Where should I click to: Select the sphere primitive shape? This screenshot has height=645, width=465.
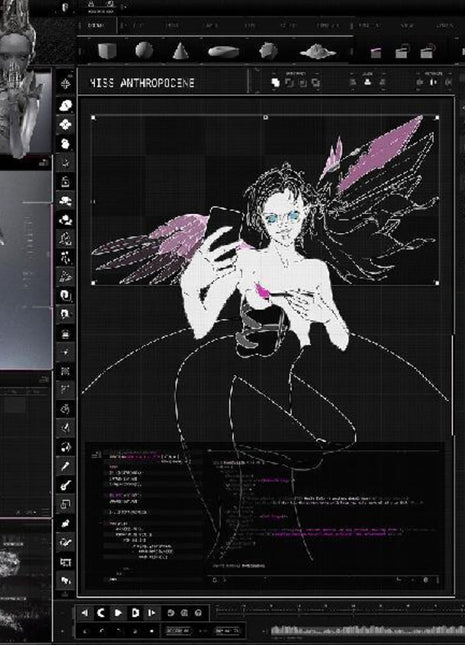coord(144,50)
